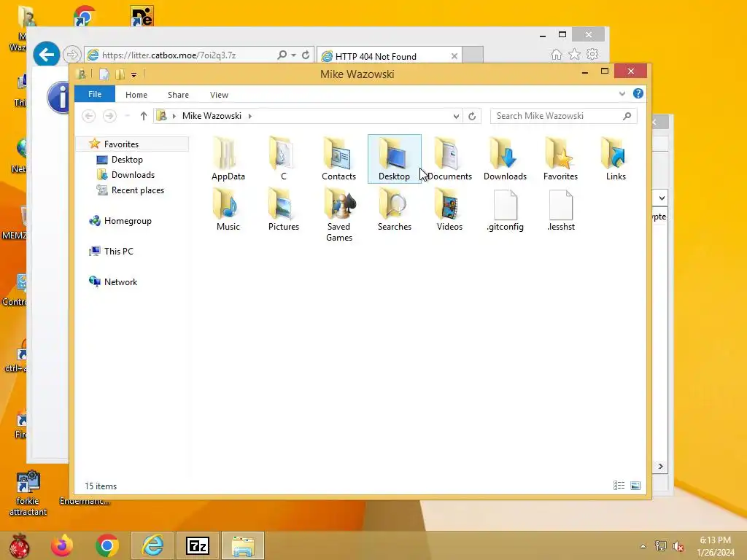Open the Downloads folder in file pane
This screenshot has height=560, width=747.
tap(505, 158)
